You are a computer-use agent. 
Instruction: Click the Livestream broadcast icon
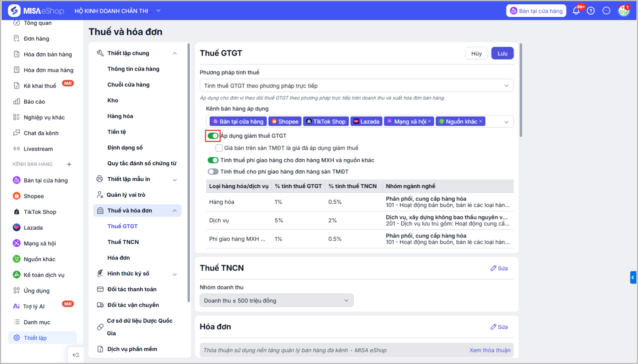17,149
